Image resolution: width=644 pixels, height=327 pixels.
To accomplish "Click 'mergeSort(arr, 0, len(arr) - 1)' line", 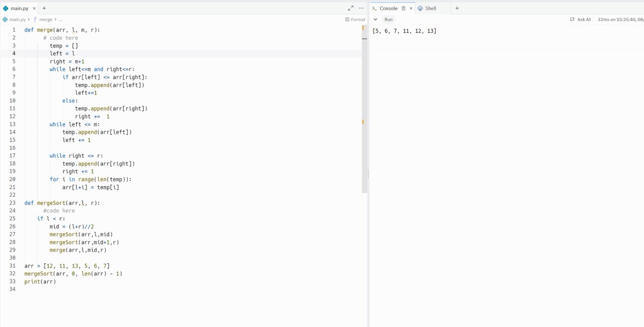I will 74,273.
